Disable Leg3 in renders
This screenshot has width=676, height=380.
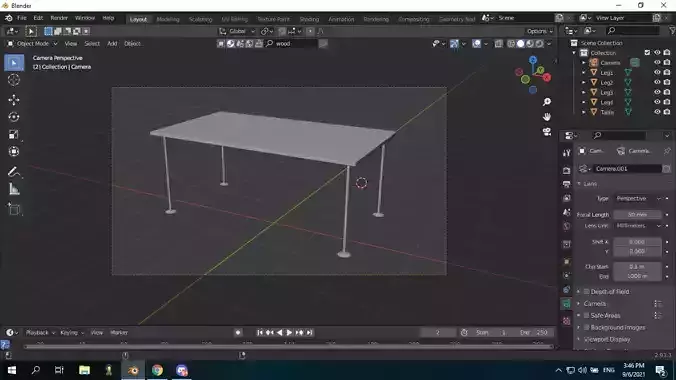coord(667,92)
